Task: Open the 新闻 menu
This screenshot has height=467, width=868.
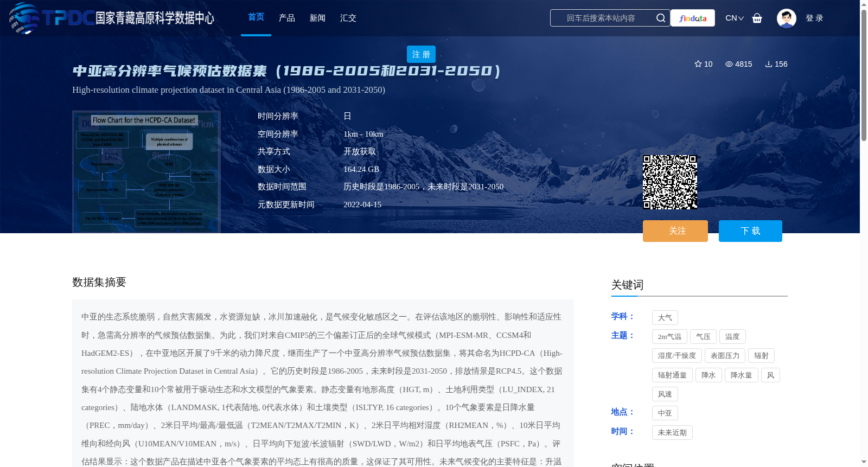Action: pyautogui.click(x=317, y=18)
